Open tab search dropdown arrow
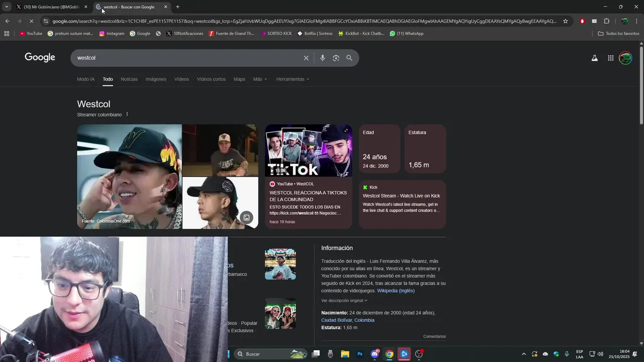This screenshot has height=362, width=644. pyautogui.click(x=7, y=7)
